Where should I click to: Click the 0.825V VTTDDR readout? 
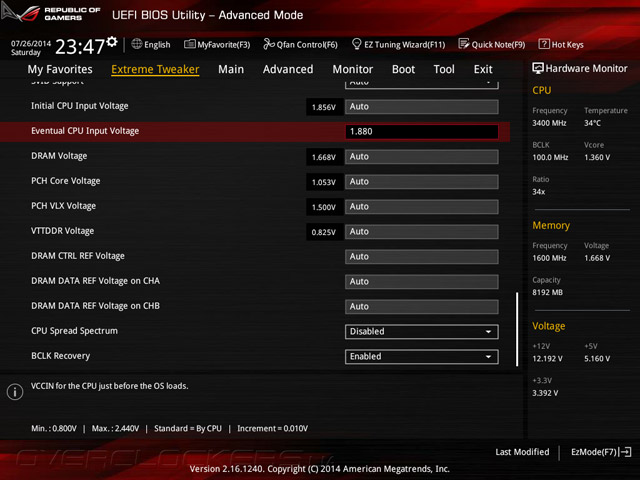click(x=324, y=232)
